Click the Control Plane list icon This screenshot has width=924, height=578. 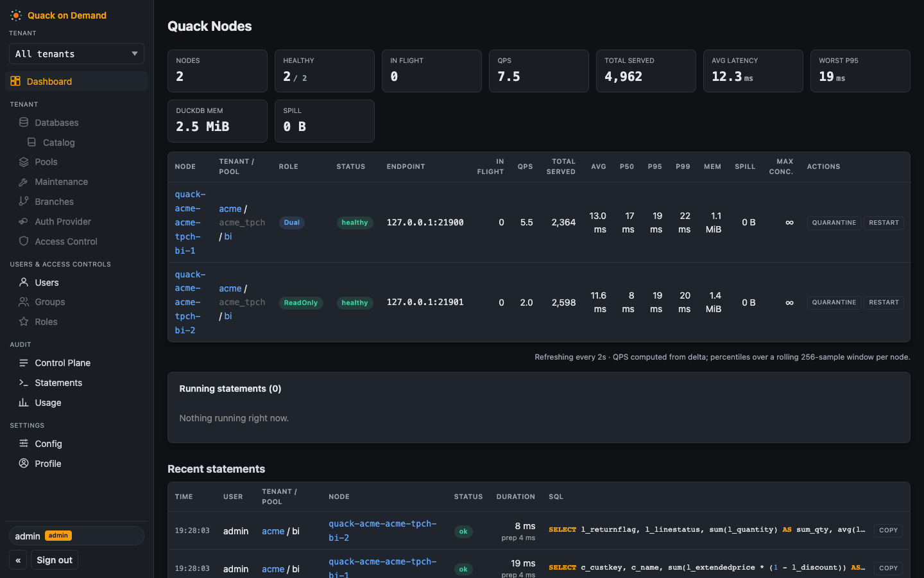click(24, 363)
